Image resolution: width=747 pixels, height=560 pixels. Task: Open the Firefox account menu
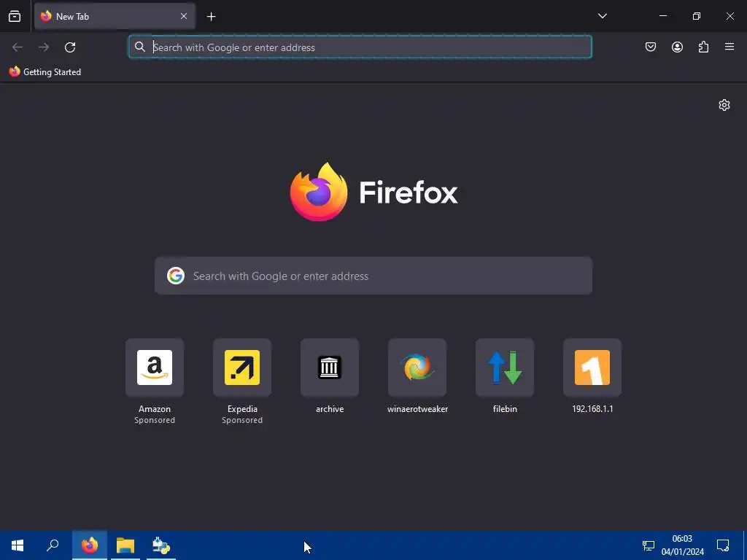[x=677, y=47]
